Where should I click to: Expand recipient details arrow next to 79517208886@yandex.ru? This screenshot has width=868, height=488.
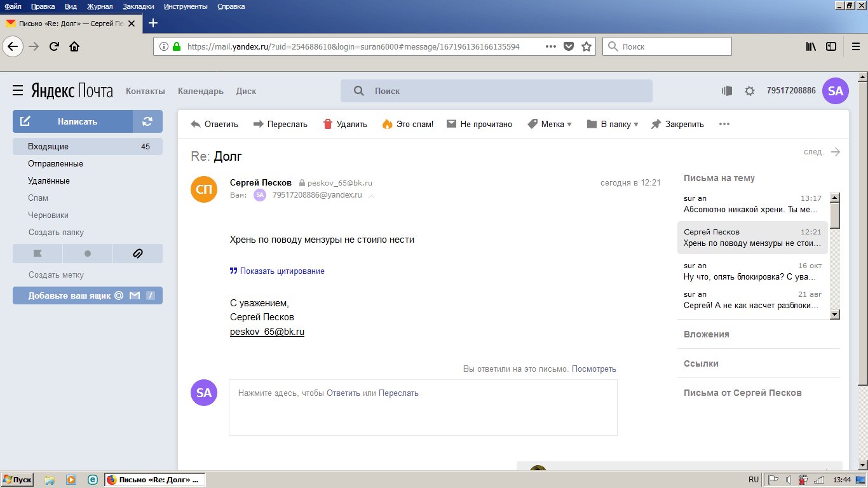372,196
